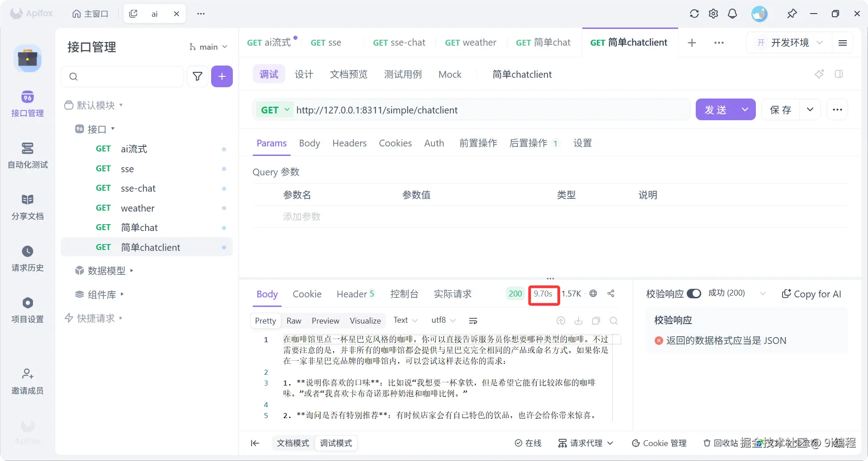The height and width of the screenshot is (461, 868).
Task: Toggle the side panel layout icon
Action: 839,74
